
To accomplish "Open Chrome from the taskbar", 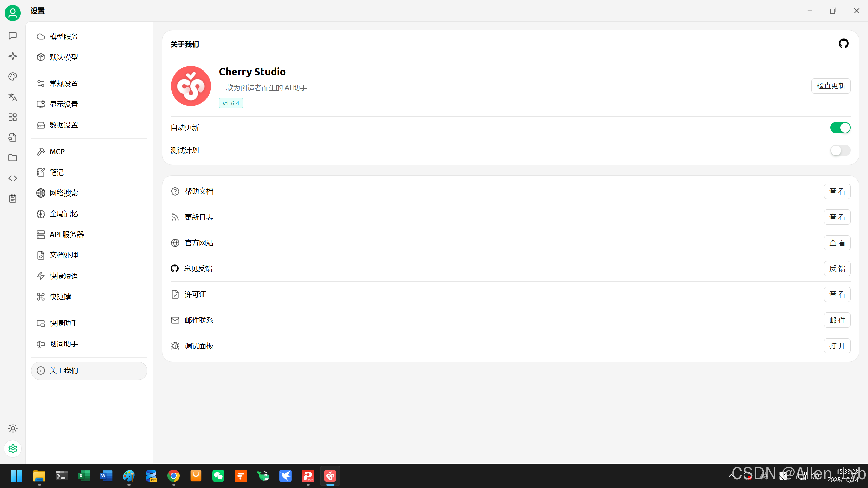I will point(174,476).
